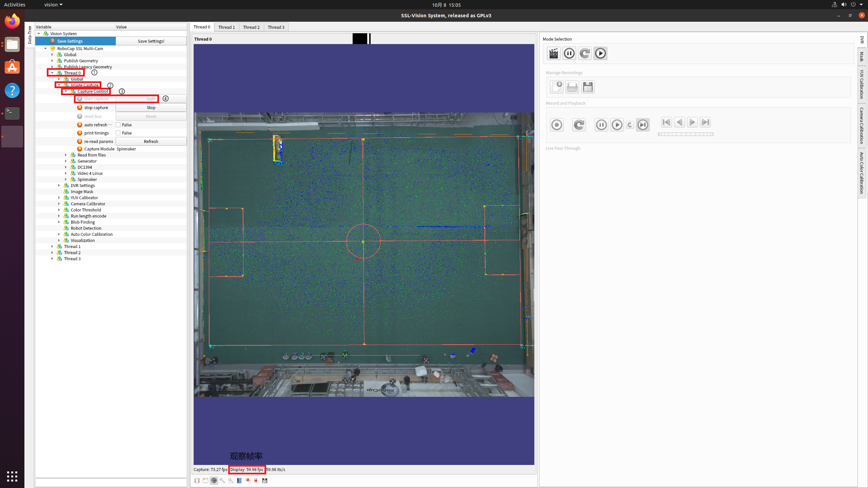The width and height of the screenshot is (868, 488).
Task: Open the Camera Calibration side tab
Action: (x=862, y=125)
